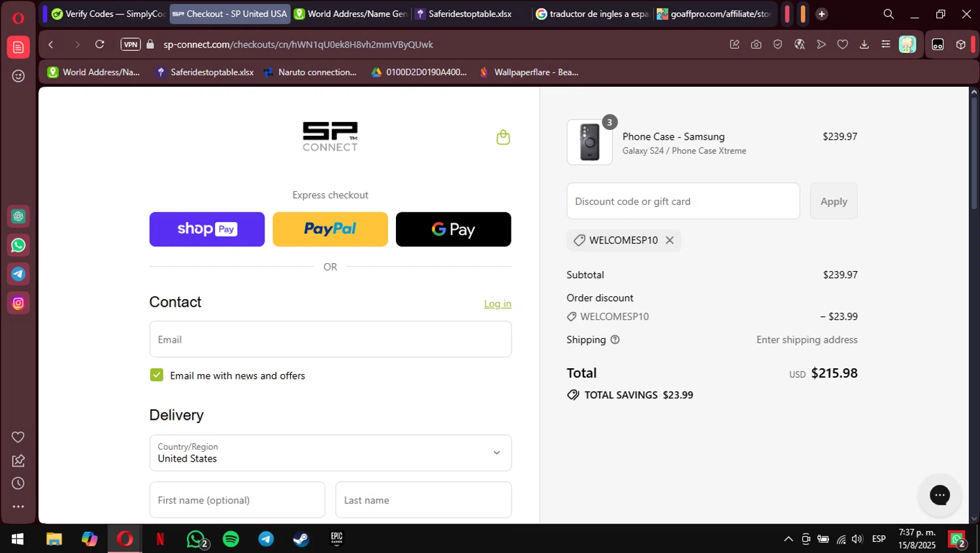980x553 pixels.
Task: Remove the WELCOMESP10 discount code
Action: point(670,240)
